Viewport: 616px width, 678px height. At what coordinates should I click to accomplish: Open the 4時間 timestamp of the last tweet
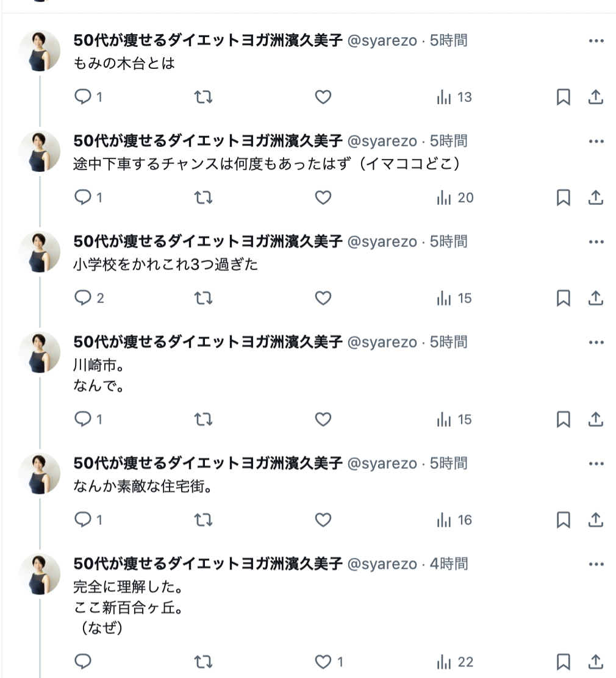tap(449, 565)
